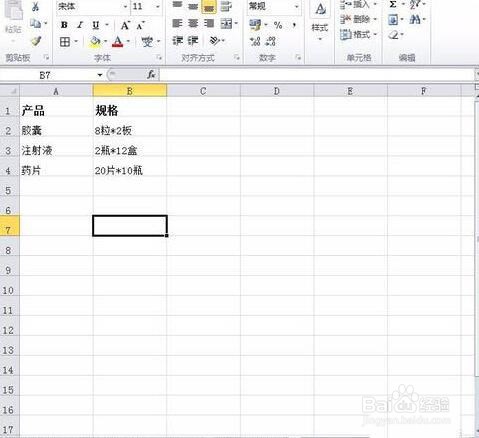Screen dimensions: 479x438
Task: Click the increase font size icon
Action: tap(125, 25)
